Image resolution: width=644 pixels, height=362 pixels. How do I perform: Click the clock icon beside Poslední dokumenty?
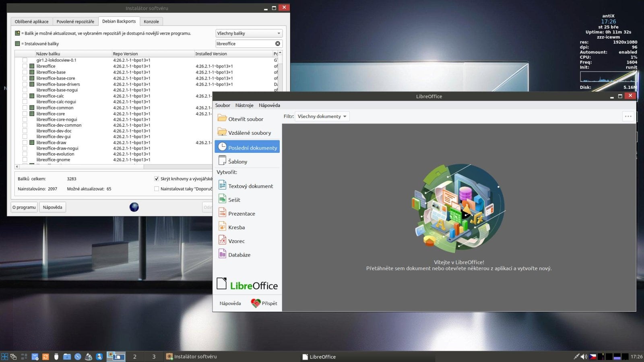(x=222, y=147)
